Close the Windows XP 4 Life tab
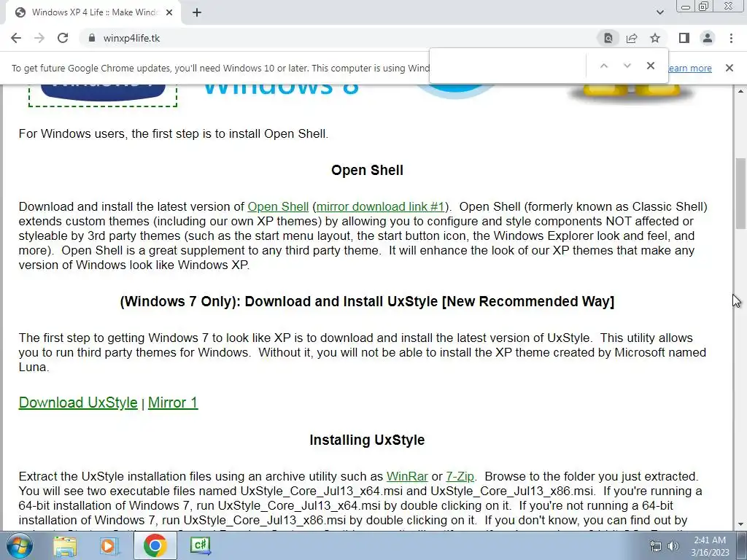Viewport: 747px width, 560px height. tap(169, 12)
